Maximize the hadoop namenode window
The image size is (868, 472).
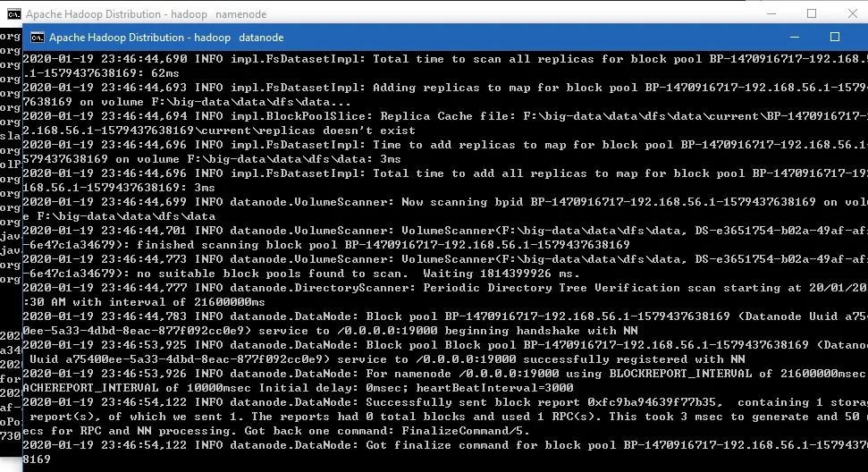(812, 13)
